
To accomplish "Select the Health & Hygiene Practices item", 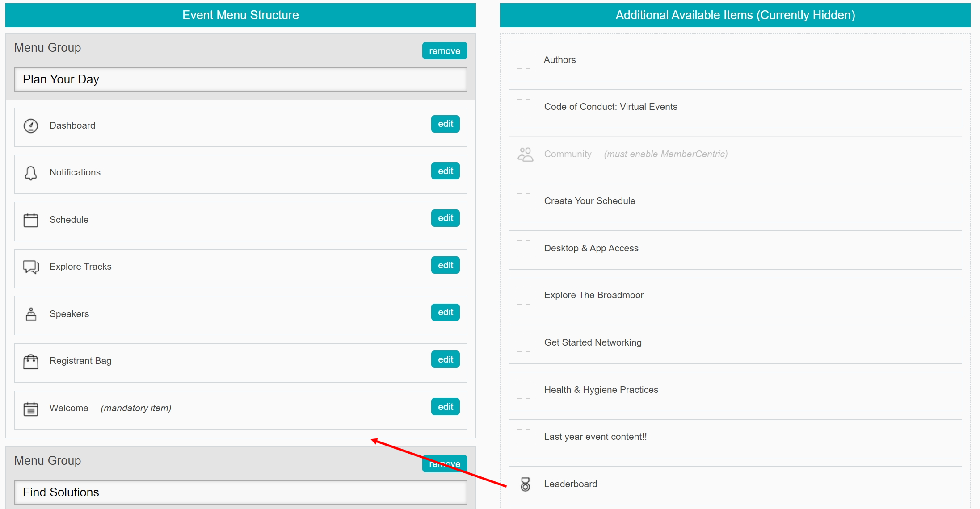I will pos(601,390).
